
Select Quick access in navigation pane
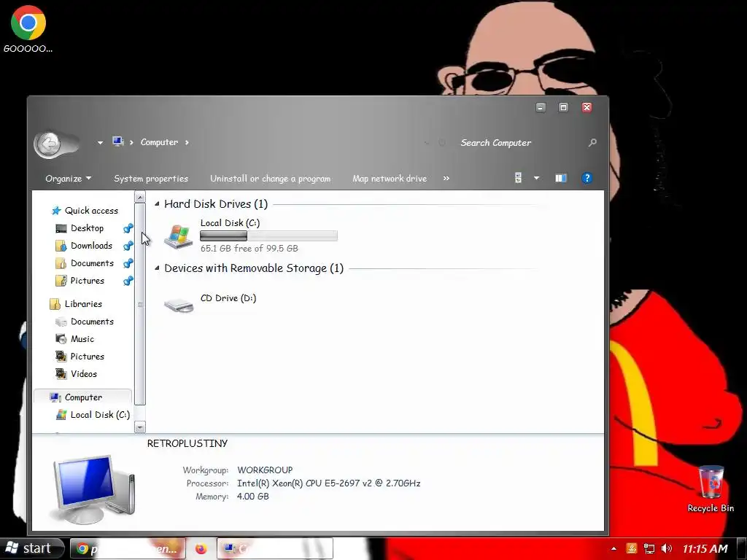(x=91, y=211)
